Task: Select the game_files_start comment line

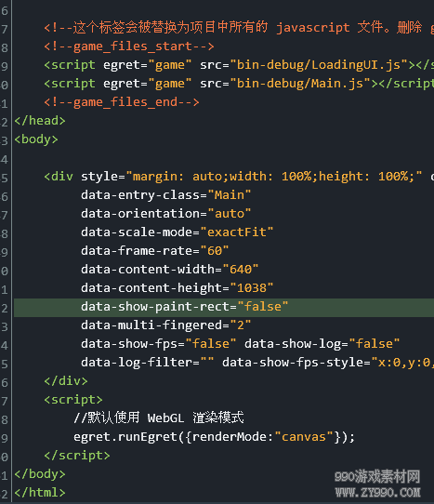Action: pos(129,46)
